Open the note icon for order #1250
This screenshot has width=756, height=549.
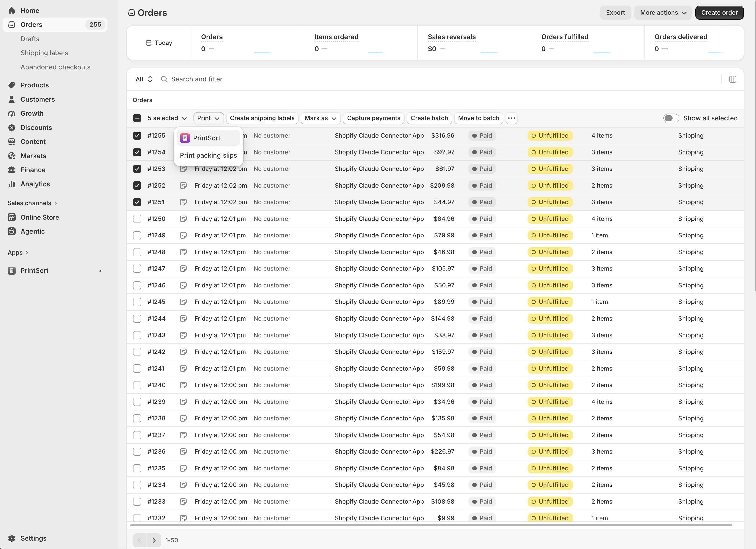pos(183,219)
